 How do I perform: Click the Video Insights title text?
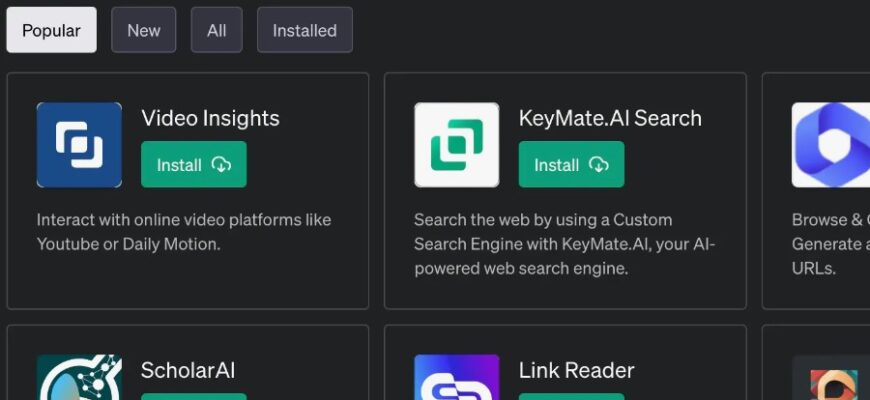(210, 118)
